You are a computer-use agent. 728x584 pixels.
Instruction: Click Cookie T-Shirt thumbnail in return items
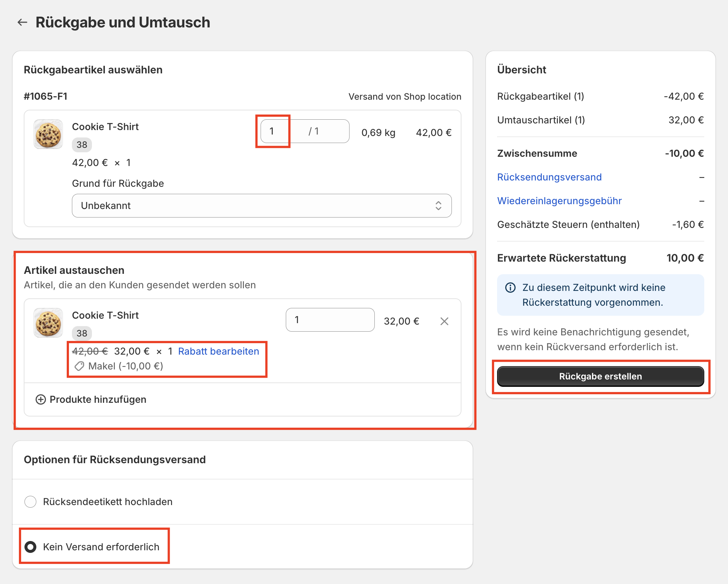[48, 134]
